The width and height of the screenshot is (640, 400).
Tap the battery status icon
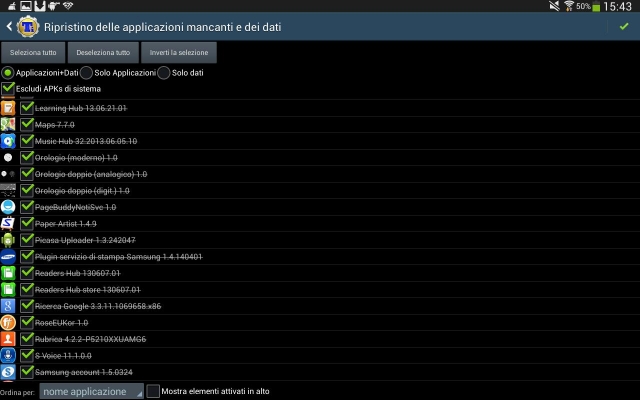(596, 6)
